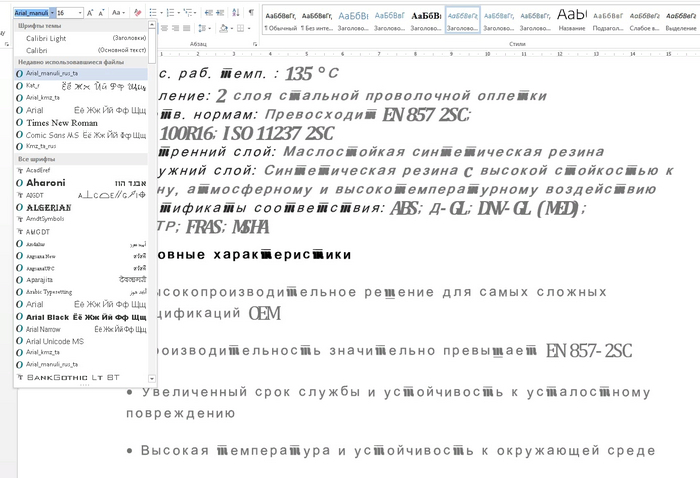Click the sort A-Z icon
This screenshot has height=478, width=700.
click(x=233, y=13)
